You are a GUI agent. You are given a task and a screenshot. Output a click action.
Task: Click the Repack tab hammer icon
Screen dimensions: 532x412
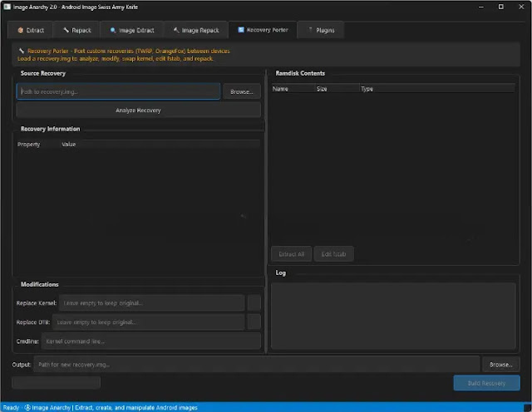[66, 30]
